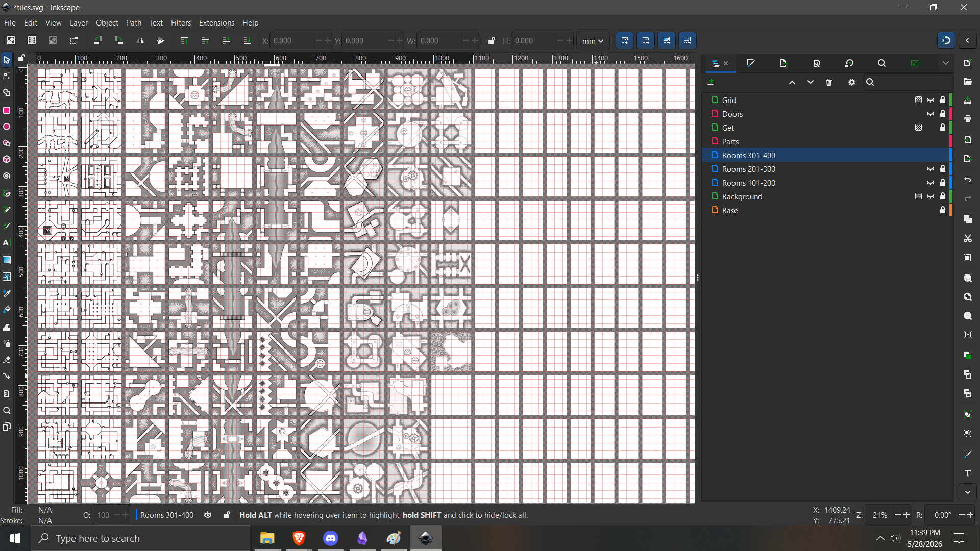
Task: Click the layers search field
Action: [x=908, y=82]
